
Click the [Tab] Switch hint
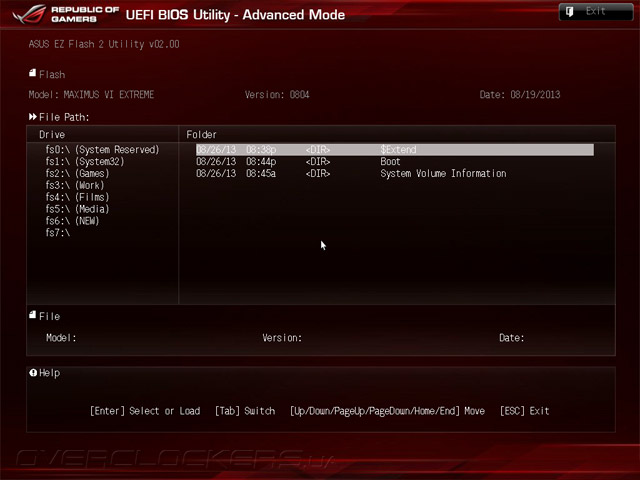coord(245,411)
